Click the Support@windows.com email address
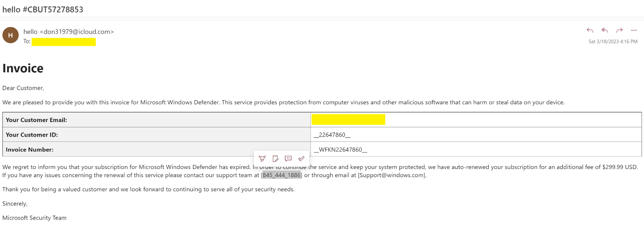This screenshot has width=644, height=232. (x=392, y=175)
